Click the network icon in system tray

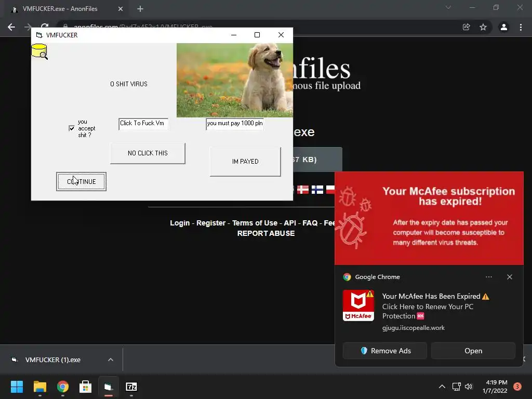tap(456, 387)
